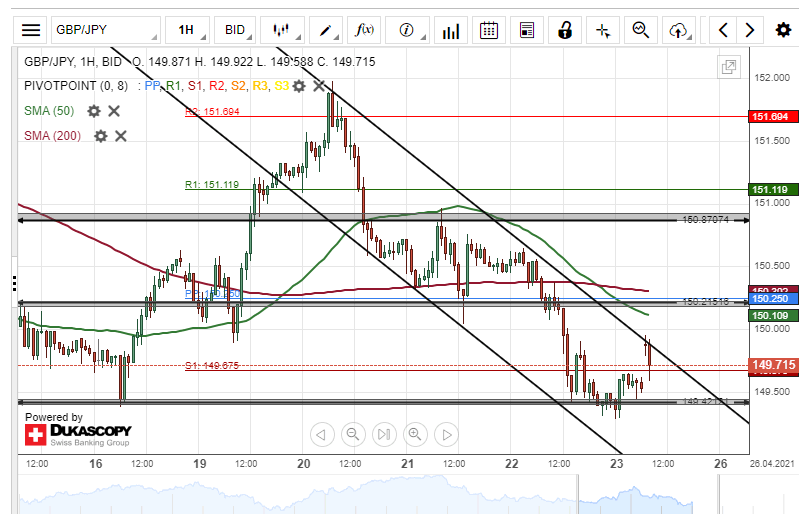This screenshot has height=525, width=808.
Task: Click the time axis label 23
Action: click(616, 464)
